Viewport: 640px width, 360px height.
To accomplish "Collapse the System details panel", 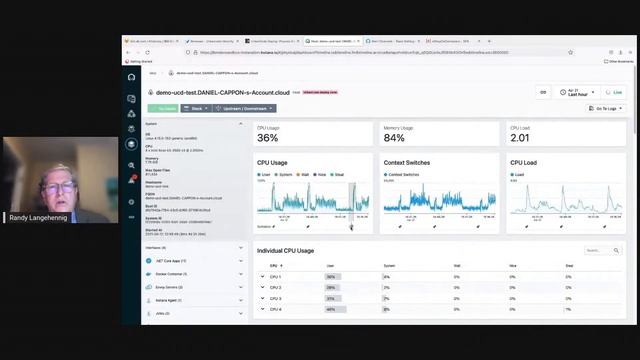I will tap(240, 124).
